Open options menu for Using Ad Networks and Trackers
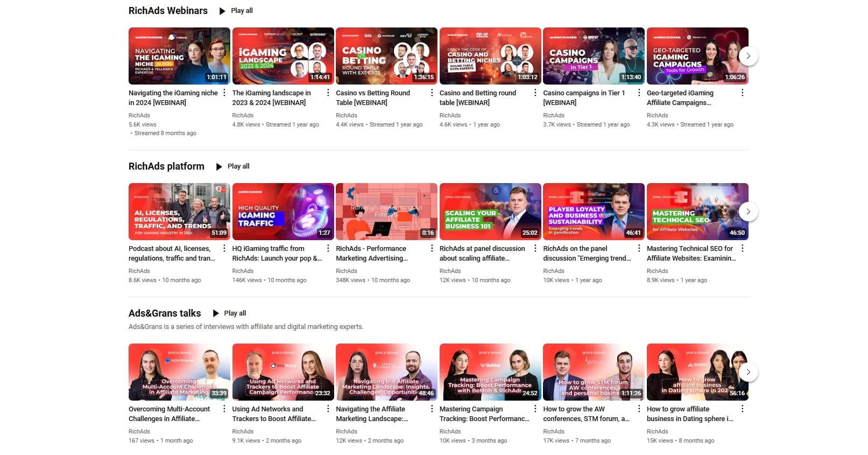The height and width of the screenshot is (455, 868). pyautogui.click(x=328, y=409)
